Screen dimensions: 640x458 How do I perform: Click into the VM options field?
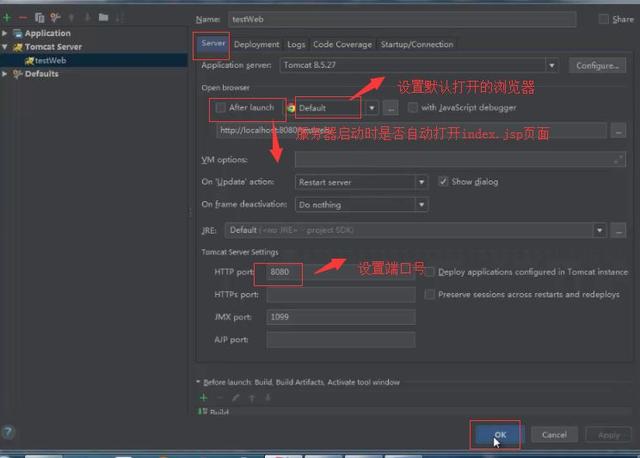(460, 160)
